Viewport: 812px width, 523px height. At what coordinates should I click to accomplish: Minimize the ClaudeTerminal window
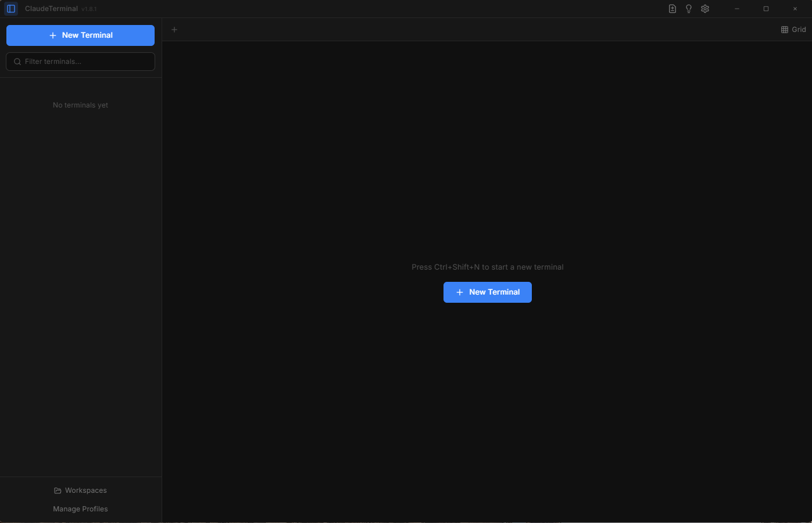point(736,8)
